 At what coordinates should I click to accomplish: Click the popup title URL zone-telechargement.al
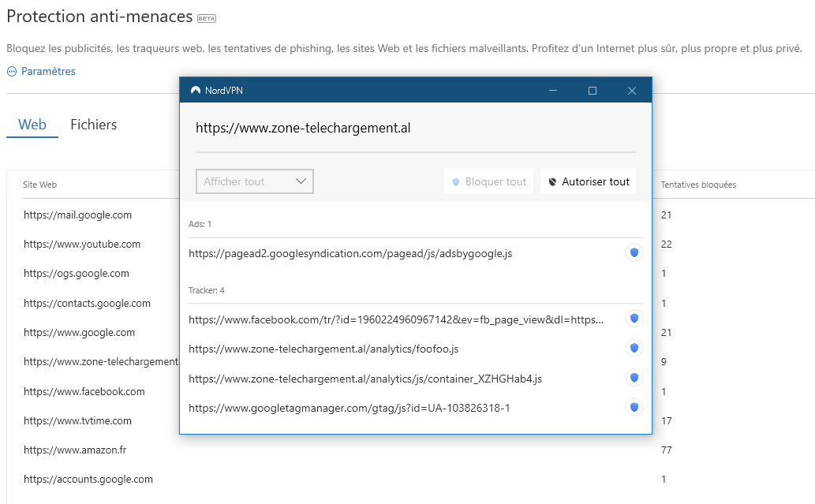[303, 128]
